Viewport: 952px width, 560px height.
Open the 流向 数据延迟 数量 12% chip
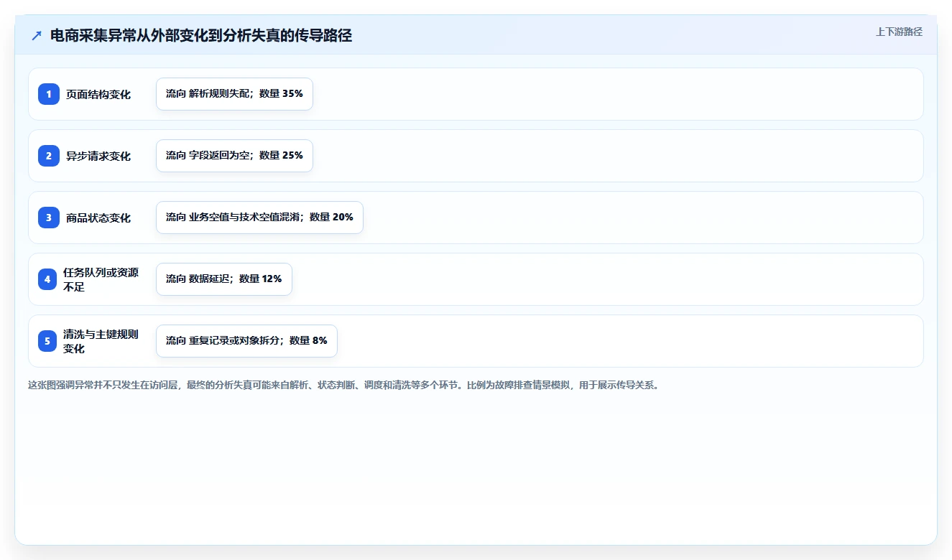pos(224,279)
